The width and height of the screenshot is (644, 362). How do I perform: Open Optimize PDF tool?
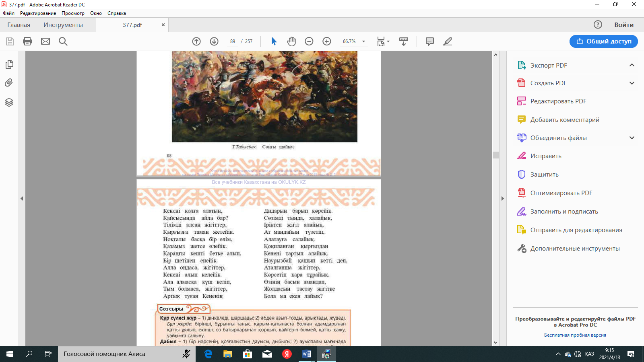point(561,193)
